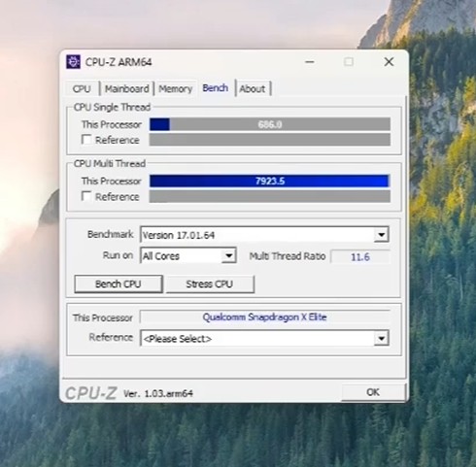
Task: Open the Benchmark version dropdown
Action: (264, 235)
